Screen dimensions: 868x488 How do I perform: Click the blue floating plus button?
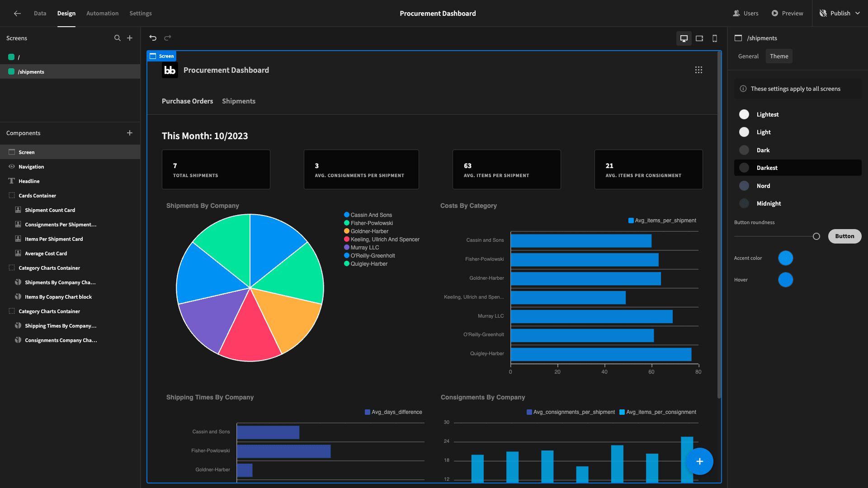[699, 461]
